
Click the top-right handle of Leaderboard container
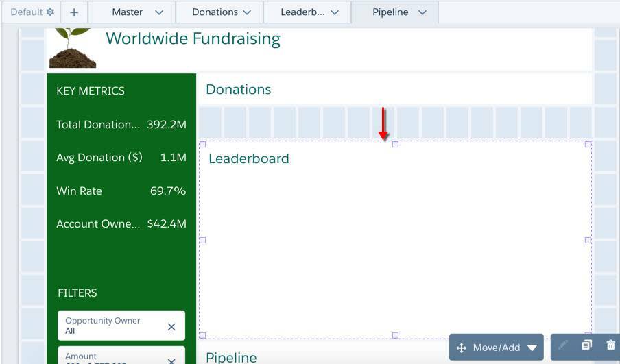(588, 144)
